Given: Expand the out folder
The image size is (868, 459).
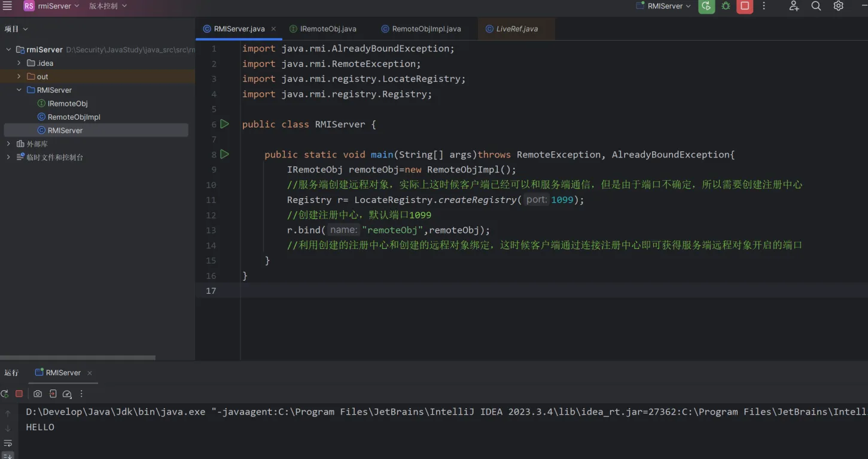Looking at the screenshot, I should point(19,77).
